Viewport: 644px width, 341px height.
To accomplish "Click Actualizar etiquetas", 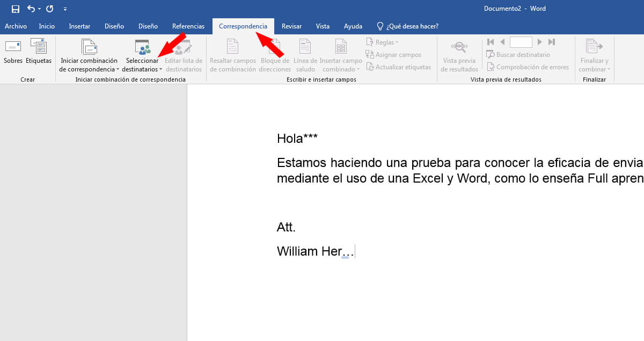I will coord(398,67).
